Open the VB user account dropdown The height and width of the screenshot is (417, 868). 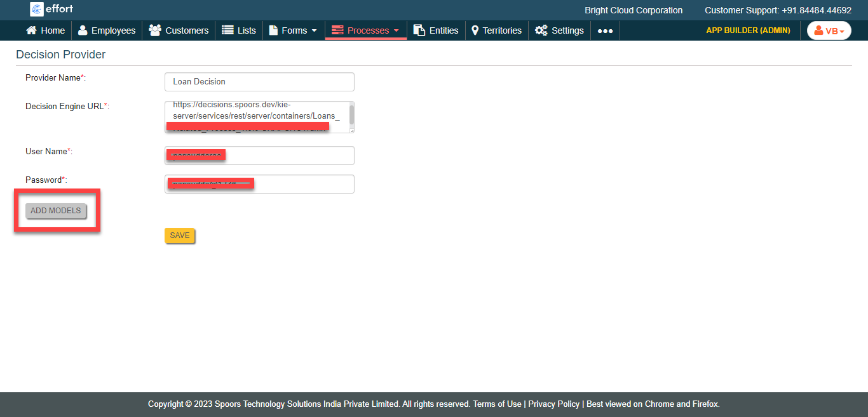click(x=829, y=30)
